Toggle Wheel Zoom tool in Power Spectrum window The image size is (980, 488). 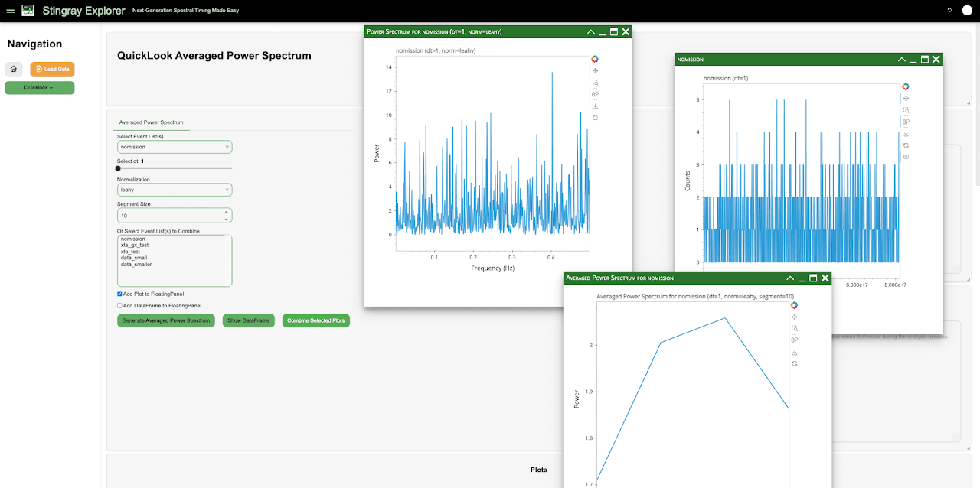click(x=595, y=94)
